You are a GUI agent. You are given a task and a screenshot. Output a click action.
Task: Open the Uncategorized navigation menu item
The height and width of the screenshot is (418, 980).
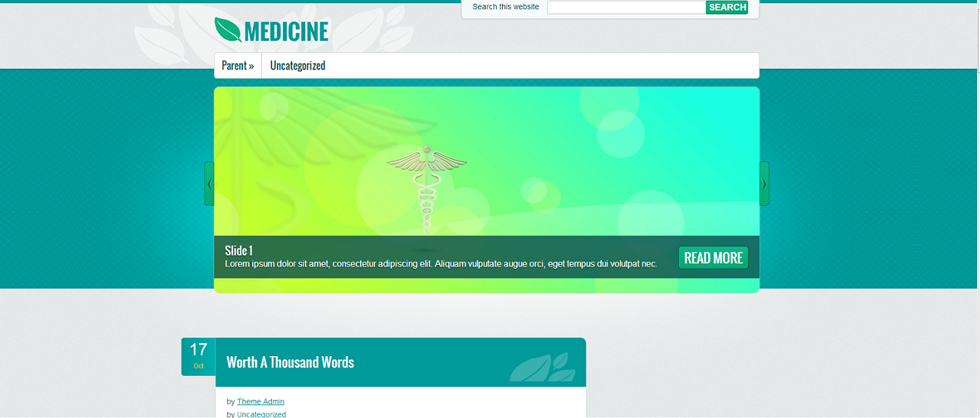pos(297,66)
